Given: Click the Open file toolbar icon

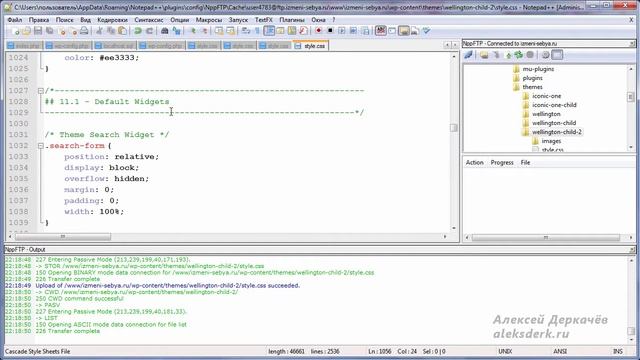Looking at the screenshot, I should click(x=27, y=31).
